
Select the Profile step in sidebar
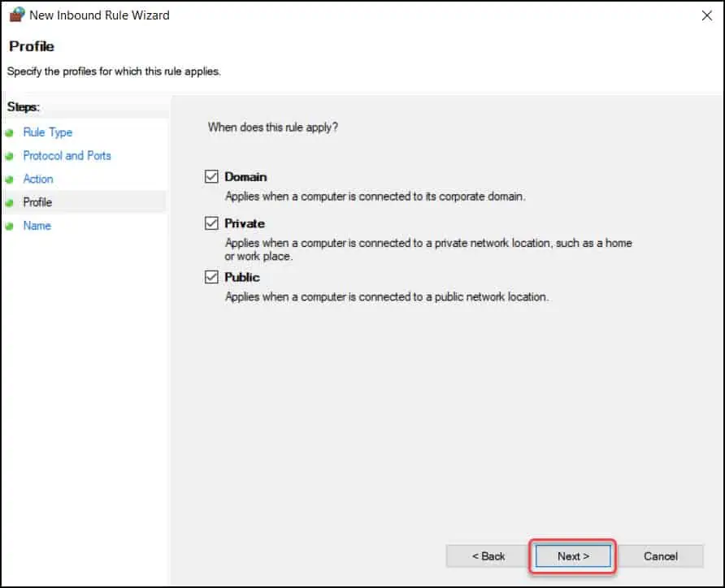[x=37, y=202]
